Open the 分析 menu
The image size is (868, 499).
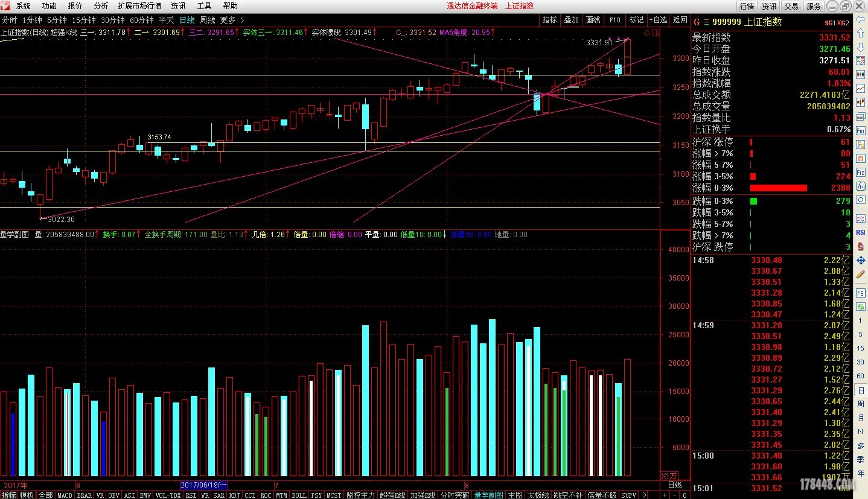pyautogui.click(x=101, y=5)
